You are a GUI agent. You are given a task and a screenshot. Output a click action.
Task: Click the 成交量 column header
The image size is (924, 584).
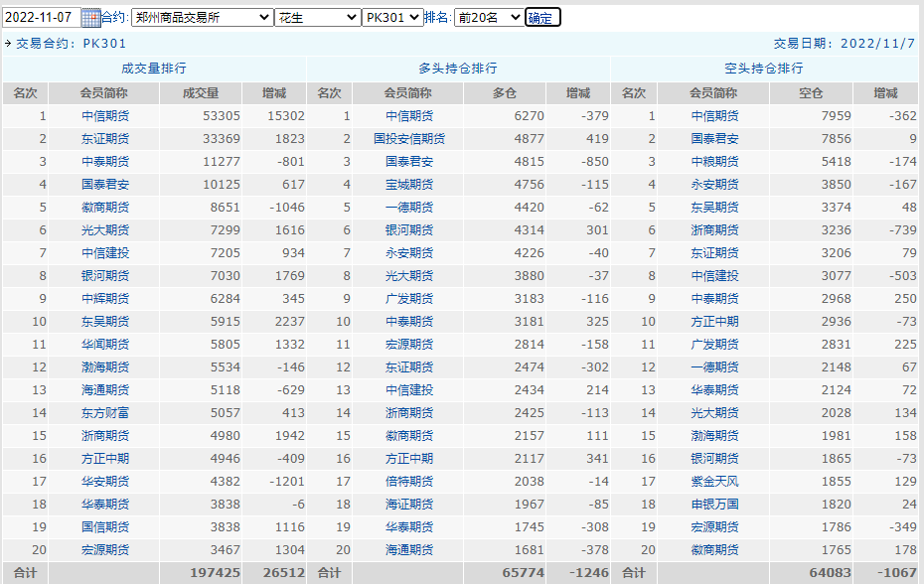[x=201, y=93]
